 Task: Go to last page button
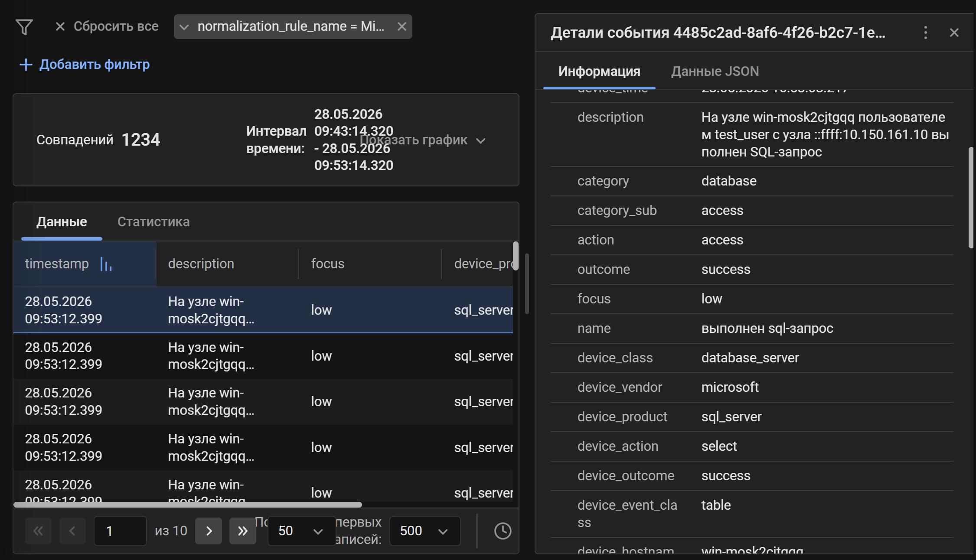[243, 531]
